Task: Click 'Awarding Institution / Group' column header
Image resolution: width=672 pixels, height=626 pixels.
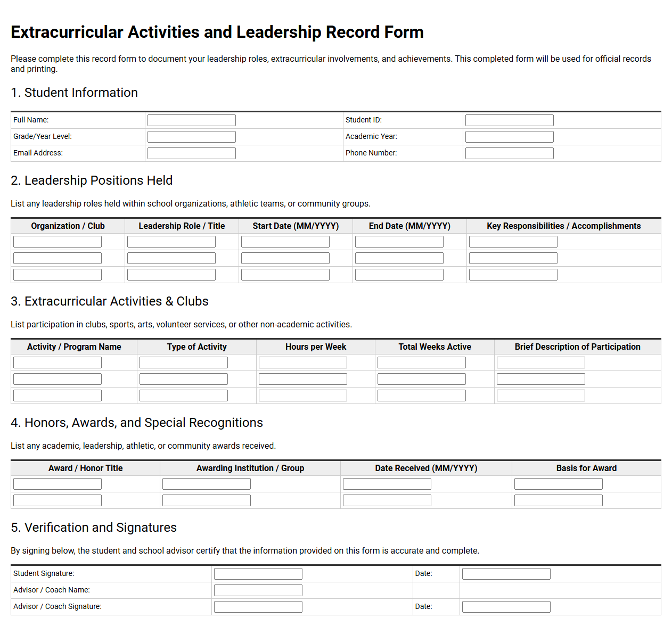Action: pyautogui.click(x=250, y=468)
